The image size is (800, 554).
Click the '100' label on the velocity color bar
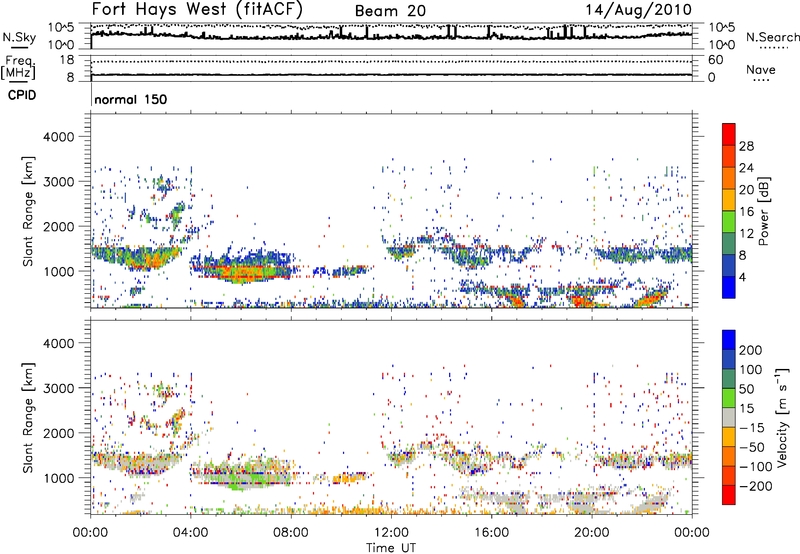(x=751, y=370)
